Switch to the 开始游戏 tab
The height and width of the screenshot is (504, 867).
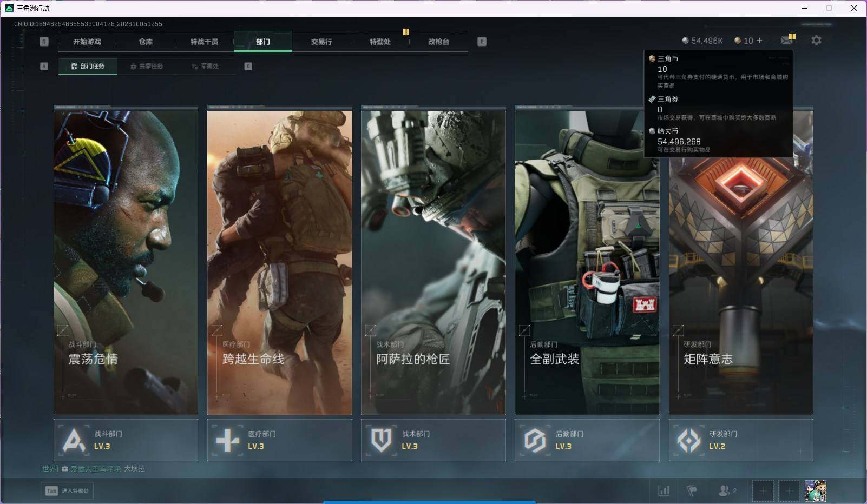(x=87, y=42)
